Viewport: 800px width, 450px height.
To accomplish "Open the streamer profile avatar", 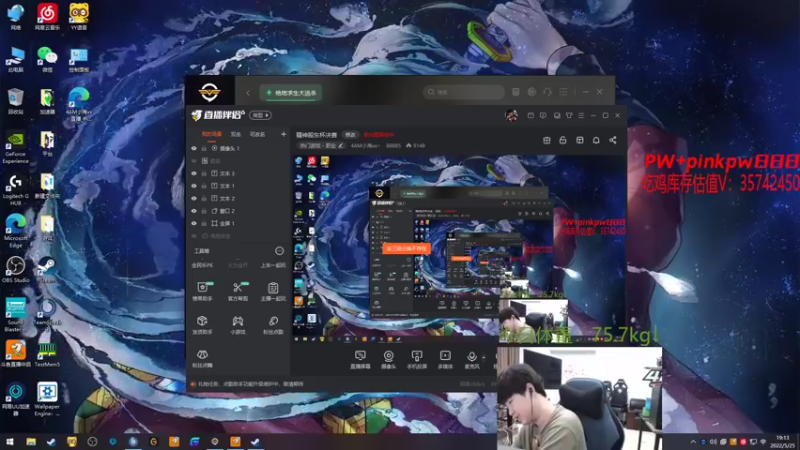I will 511,115.
